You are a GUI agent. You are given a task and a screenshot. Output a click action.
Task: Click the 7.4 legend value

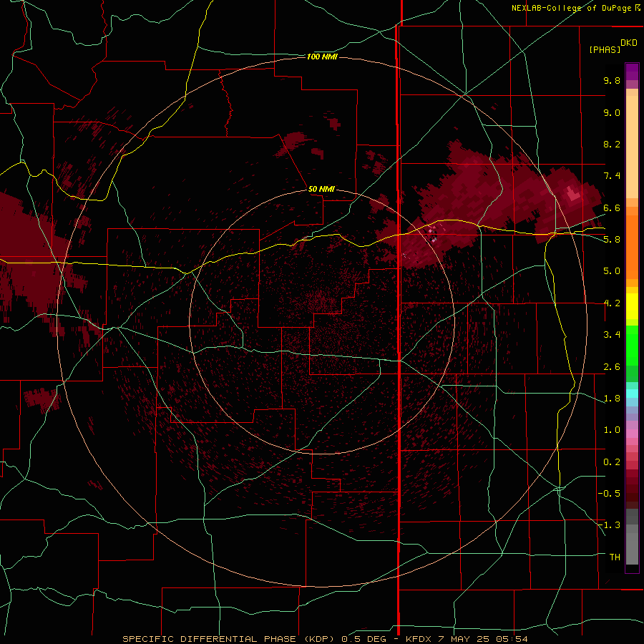point(612,176)
